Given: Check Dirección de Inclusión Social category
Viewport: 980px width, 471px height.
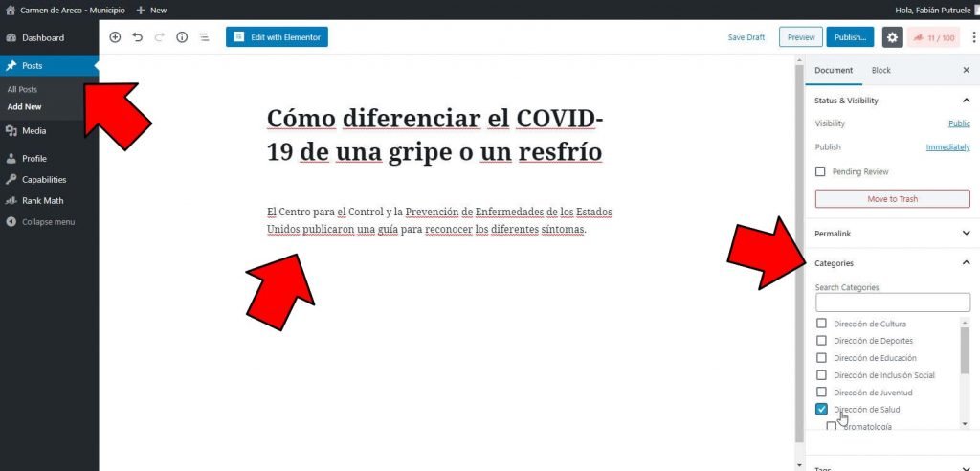Looking at the screenshot, I should (x=821, y=375).
